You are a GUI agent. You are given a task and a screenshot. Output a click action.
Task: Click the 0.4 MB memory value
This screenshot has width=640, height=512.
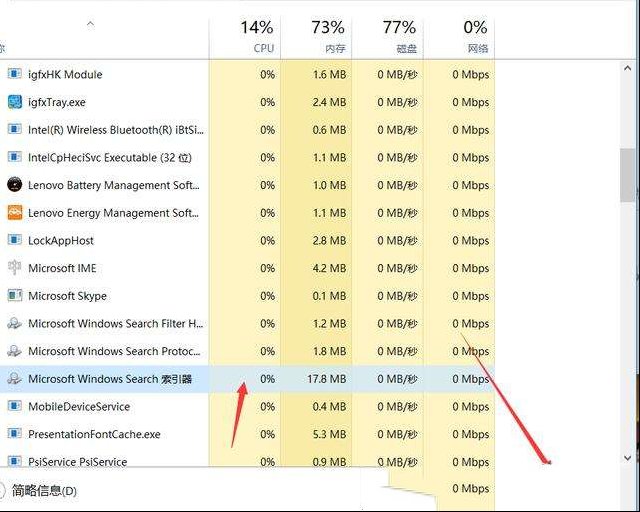[329, 407]
